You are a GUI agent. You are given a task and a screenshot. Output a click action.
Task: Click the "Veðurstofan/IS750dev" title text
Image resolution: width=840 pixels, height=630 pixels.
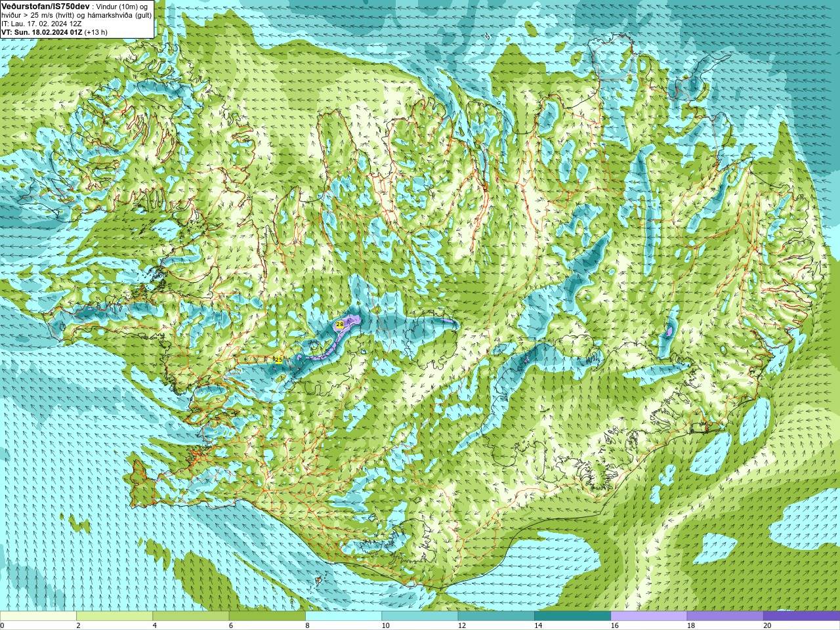coord(45,6)
